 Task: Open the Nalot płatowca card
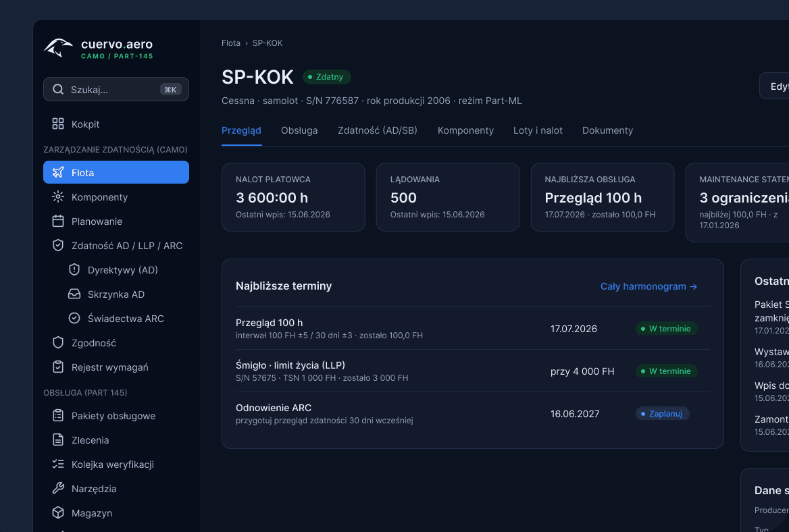point(293,197)
